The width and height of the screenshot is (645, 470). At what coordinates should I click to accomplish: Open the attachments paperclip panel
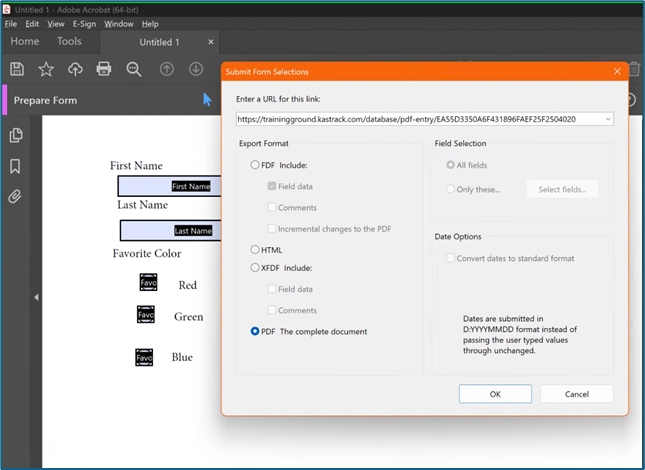[x=16, y=197]
